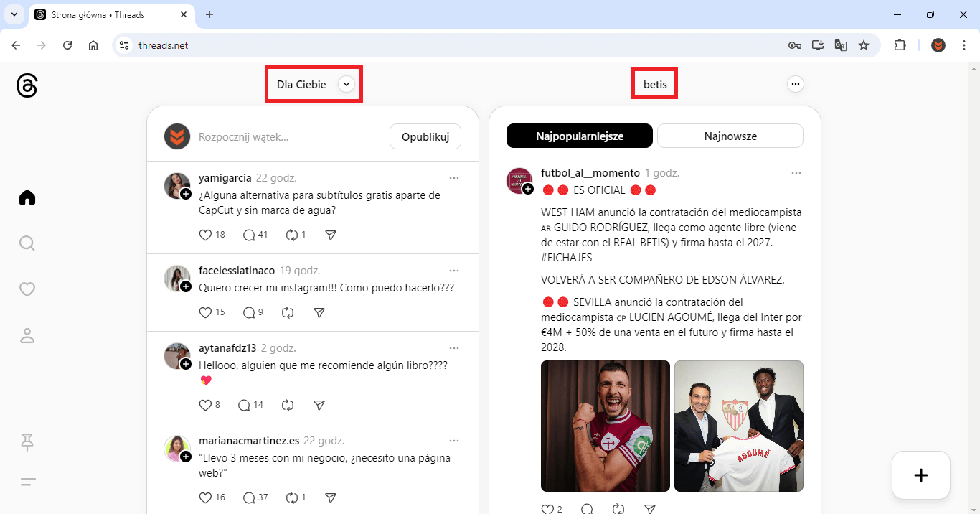Like futbol_al__momento's post

tap(547, 509)
